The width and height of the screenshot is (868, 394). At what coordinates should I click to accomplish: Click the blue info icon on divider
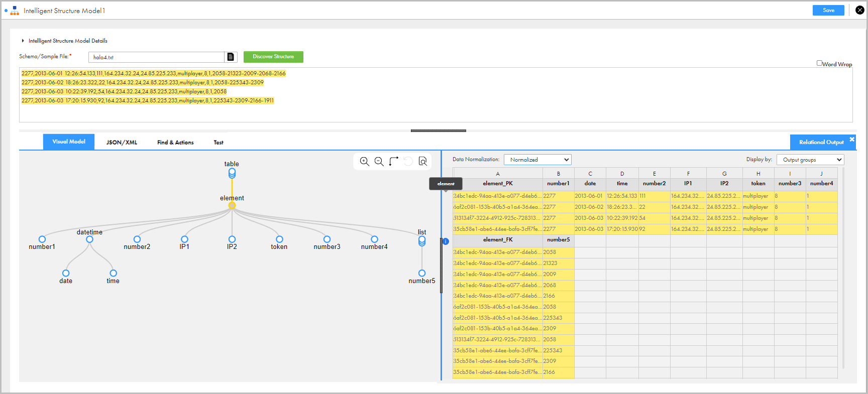click(x=446, y=241)
